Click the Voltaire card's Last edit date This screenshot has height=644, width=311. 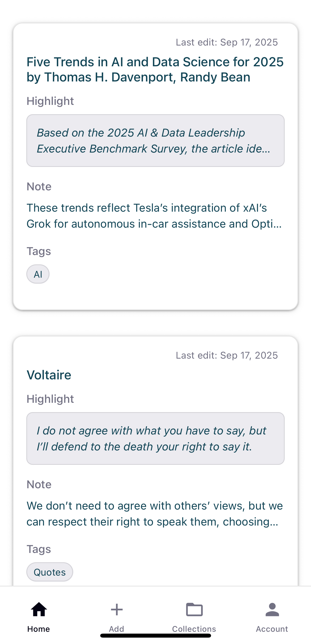pos(227,355)
